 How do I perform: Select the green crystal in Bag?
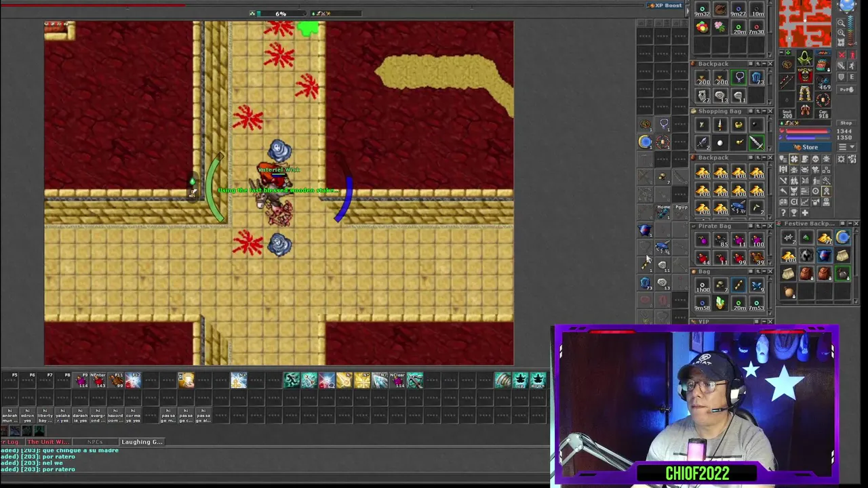click(720, 303)
